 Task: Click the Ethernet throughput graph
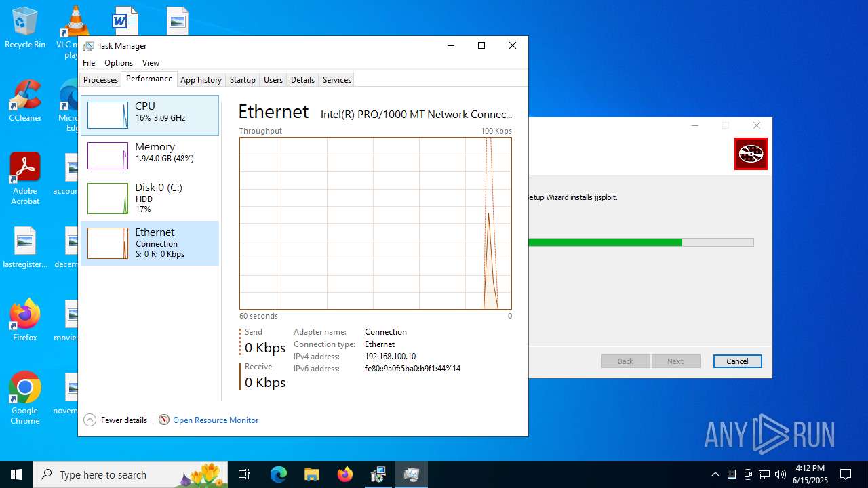(375, 223)
